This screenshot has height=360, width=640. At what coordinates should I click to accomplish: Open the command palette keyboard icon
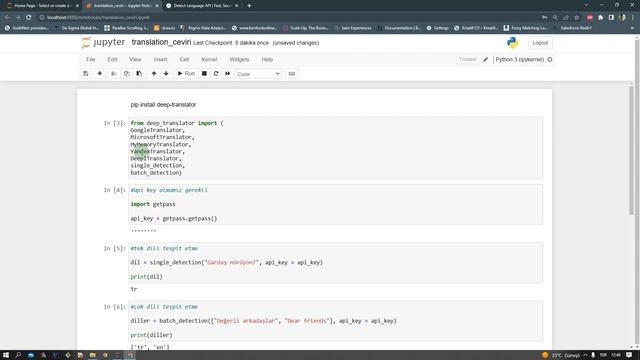coord(291,73)
